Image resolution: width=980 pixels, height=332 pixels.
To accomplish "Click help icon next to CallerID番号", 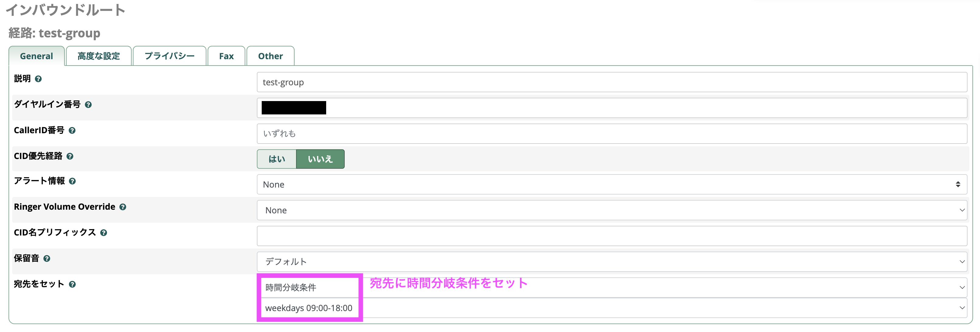I will coord(72,131).
